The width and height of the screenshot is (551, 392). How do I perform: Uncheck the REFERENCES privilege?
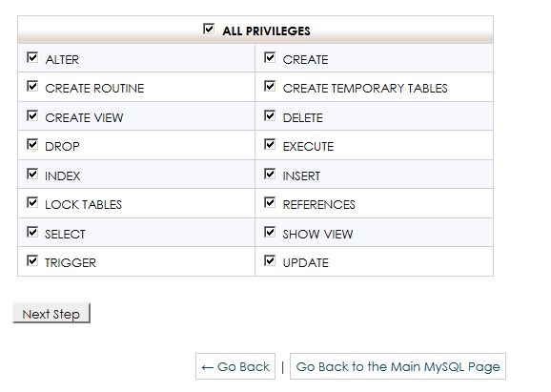coord(270,202)
